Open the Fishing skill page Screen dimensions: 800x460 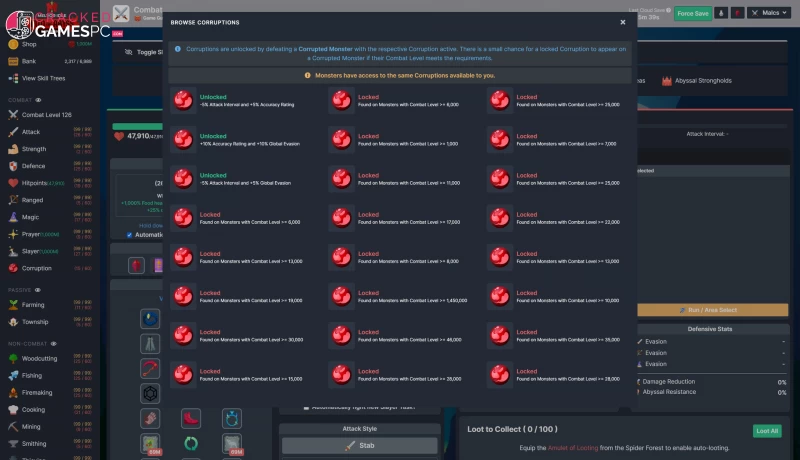click(13, 375)
